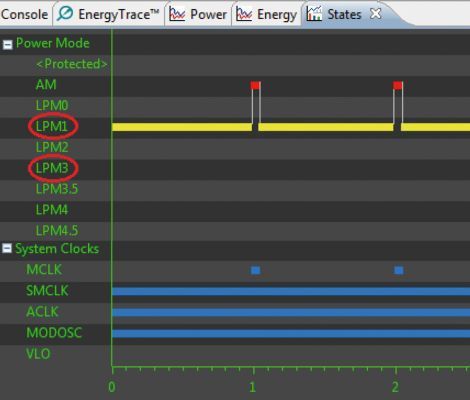
Task: Select the States tab
Action: click(x=344, y=14)
